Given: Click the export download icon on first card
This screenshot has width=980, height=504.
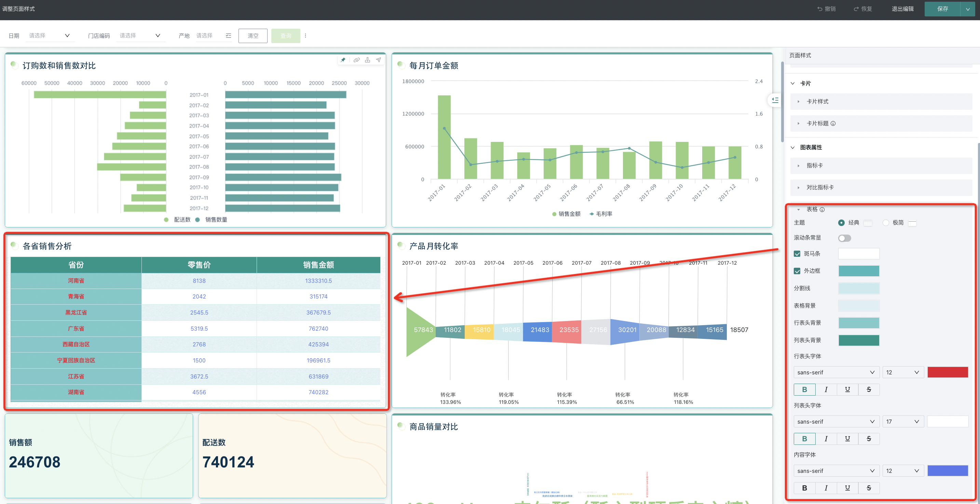Looking at the screenshot, I should (367, 60).
